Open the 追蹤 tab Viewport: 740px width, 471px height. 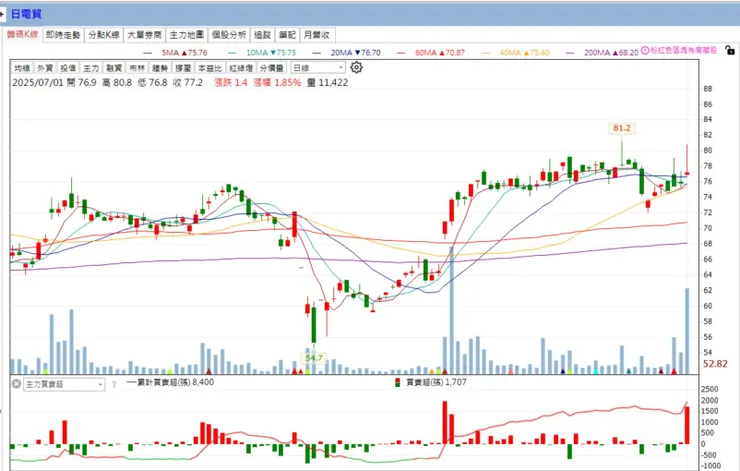tap(262, 35)
